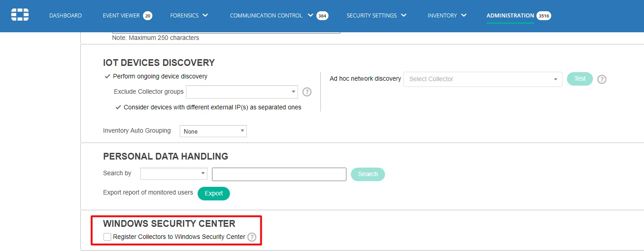Open the Communication Control menu
The height and width of the screenshot is (251, 644).
point(266,16)
